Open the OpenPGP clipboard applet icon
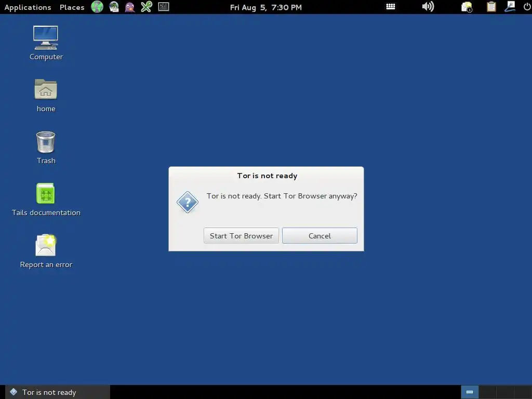This screenshot has width=532, height=399. coord(491,7)
